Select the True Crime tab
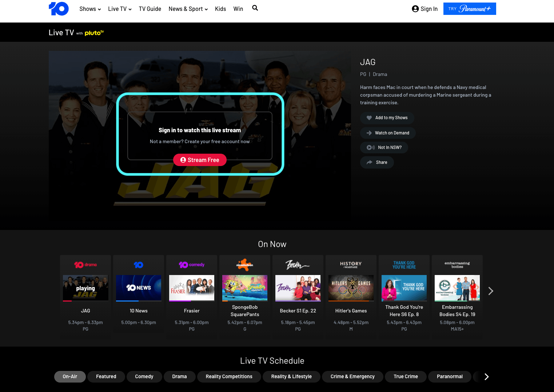Screen dimensions: 554x392 406,377
